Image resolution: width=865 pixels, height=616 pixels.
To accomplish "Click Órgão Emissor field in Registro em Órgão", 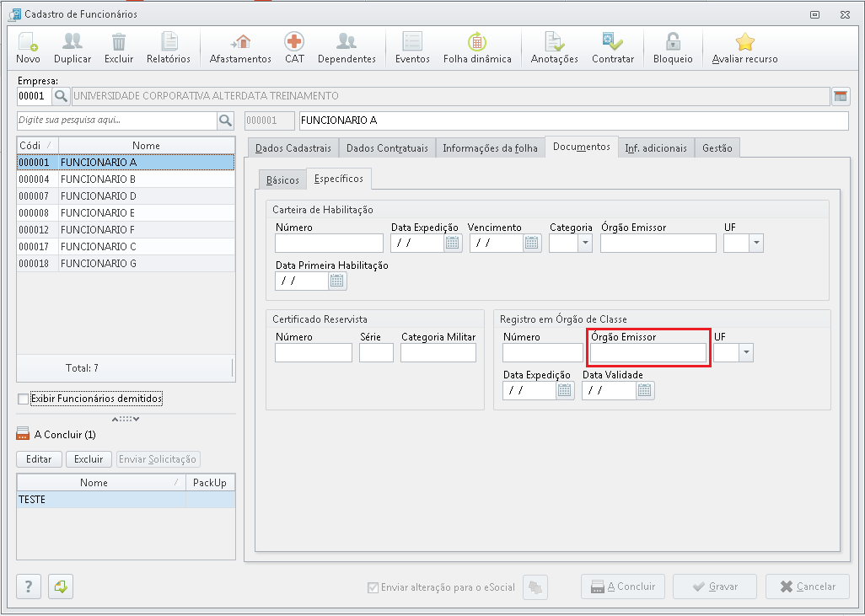I will point(648,352).
